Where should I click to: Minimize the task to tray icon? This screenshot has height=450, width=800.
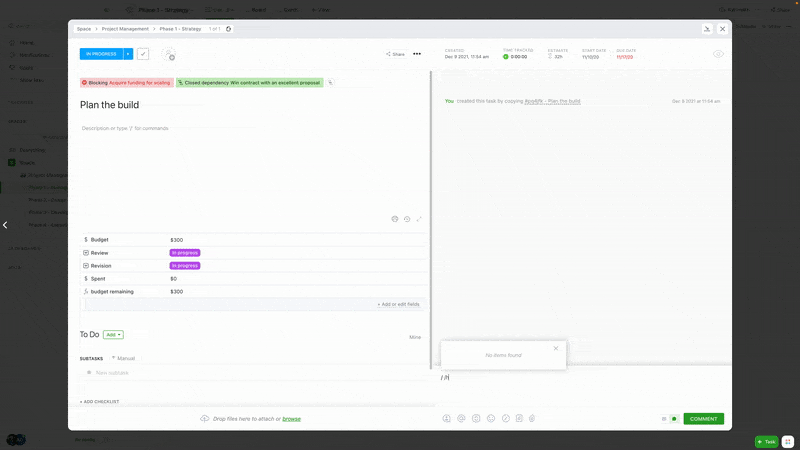[x=707, y=29]
